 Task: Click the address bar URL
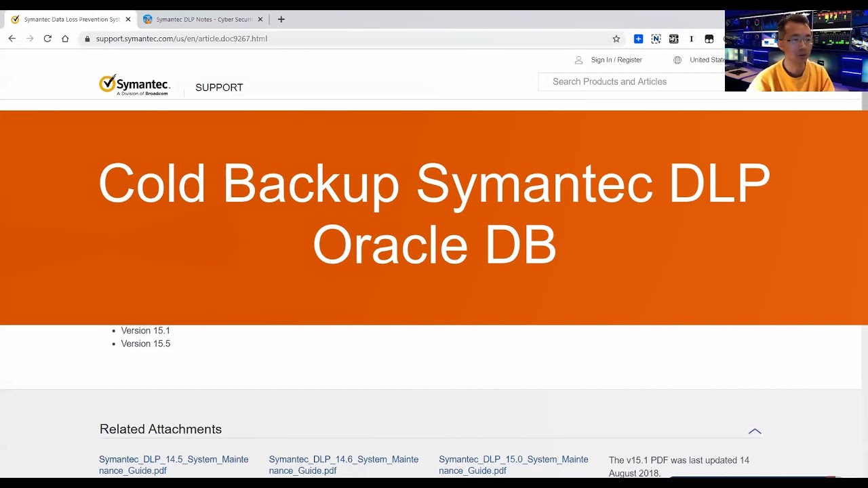coord(182,39)
